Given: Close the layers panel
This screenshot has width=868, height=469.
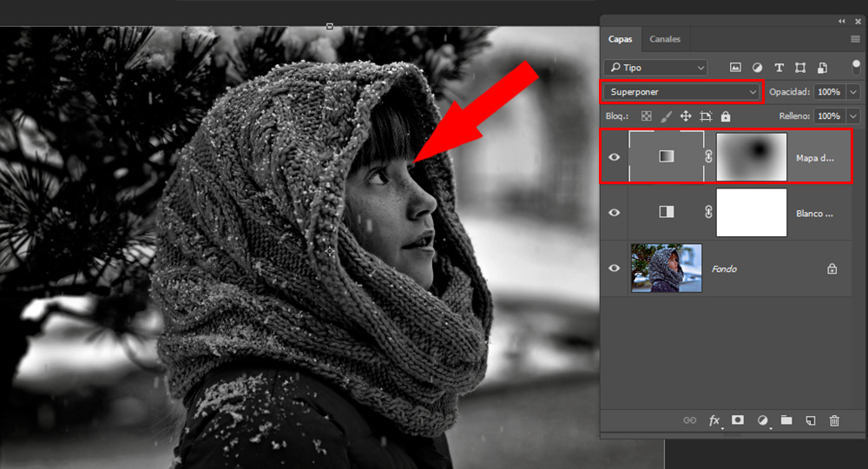Looking at the screenshot, I should coord(858,21).
